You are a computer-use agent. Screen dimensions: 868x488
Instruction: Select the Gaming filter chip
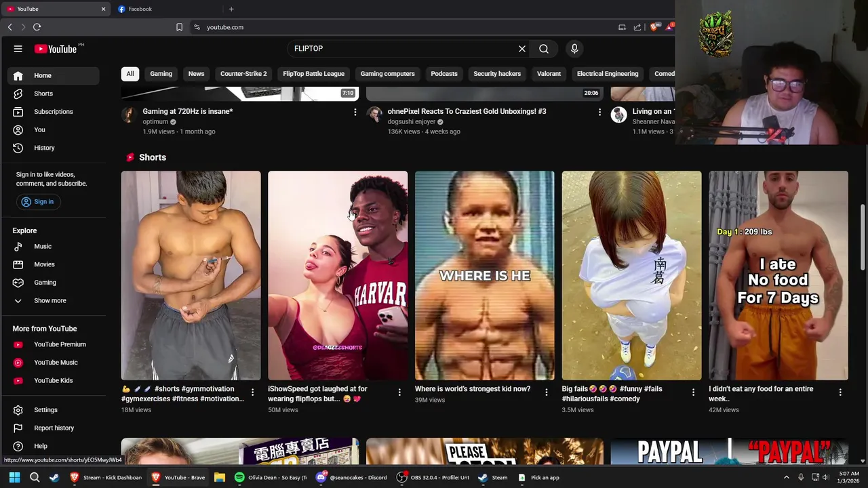[x=161, y=74]
